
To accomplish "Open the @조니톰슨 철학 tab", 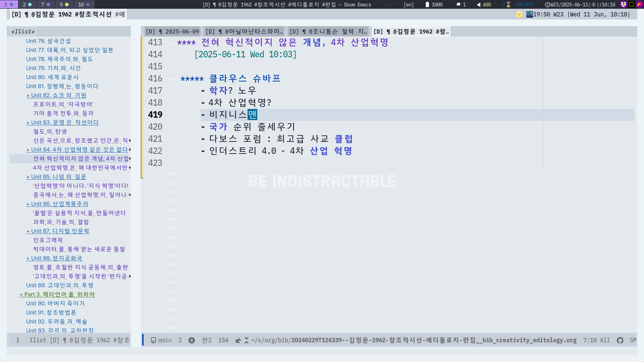I will point(328,32).
